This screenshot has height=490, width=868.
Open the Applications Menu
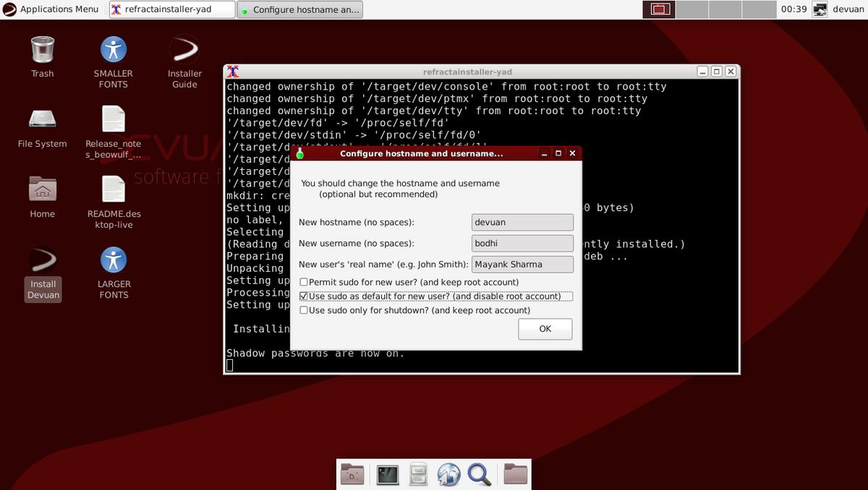tap(51, 9)
